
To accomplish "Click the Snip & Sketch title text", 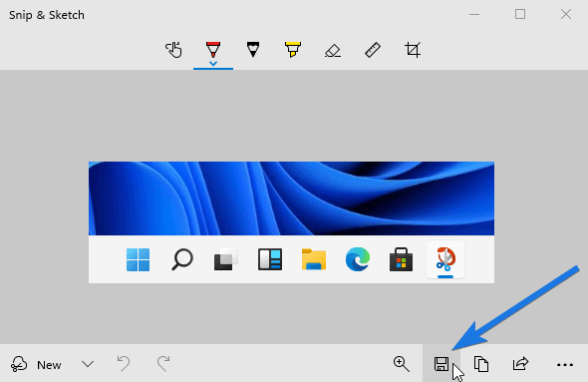I will pos(47,15).
